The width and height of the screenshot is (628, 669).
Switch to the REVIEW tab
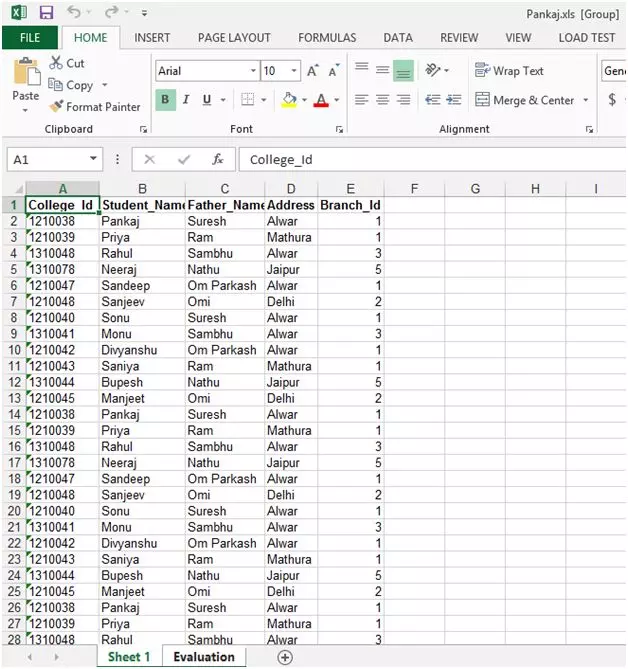click(x=459, y=38)
